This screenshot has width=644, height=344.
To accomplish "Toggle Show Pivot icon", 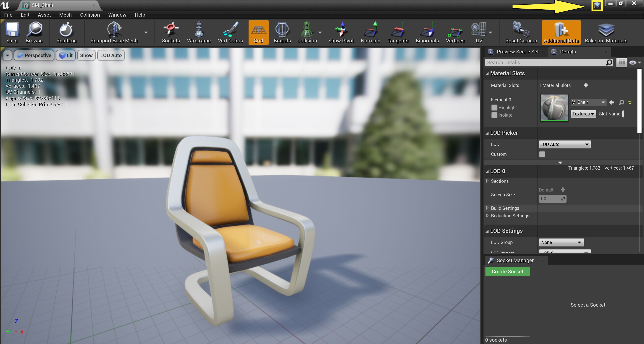I will (341, 33).
